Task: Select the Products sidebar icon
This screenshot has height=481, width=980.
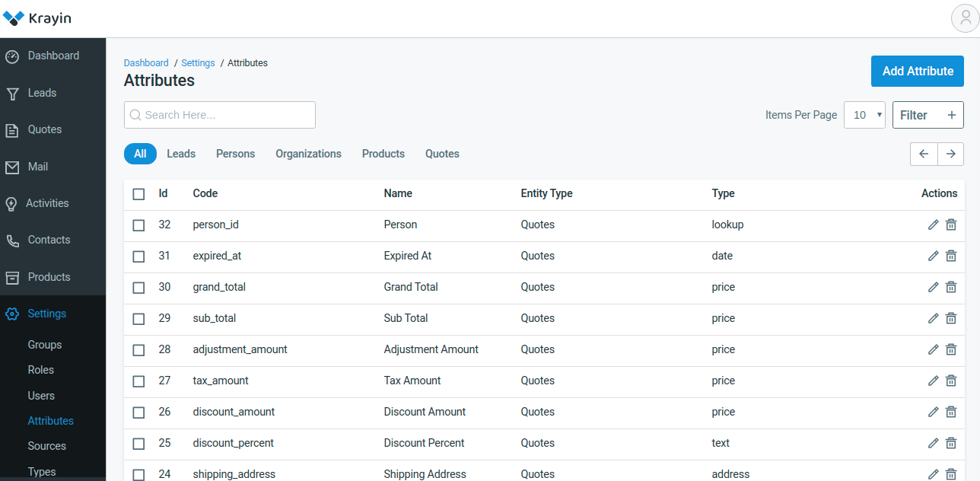Action: [13, 277]
